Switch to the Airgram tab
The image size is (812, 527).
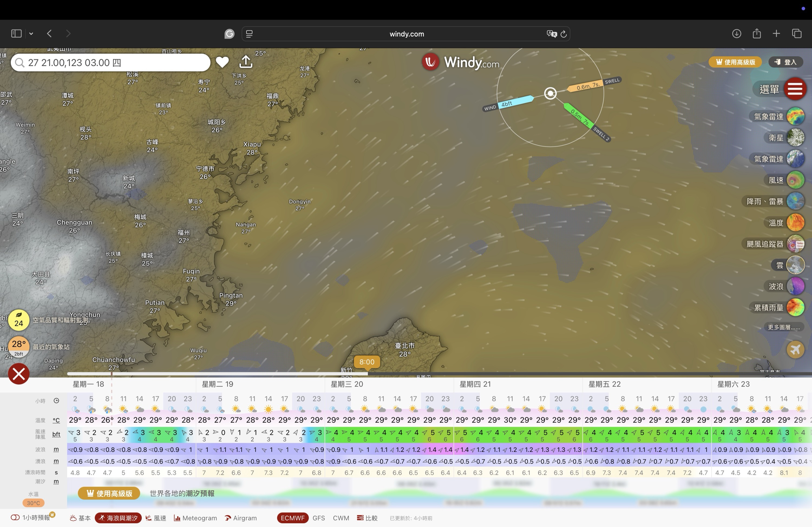click(x=241, y=518)
